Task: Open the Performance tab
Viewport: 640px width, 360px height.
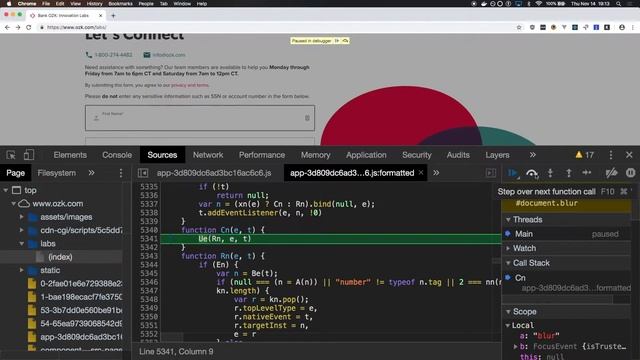Action: (262, 155)
